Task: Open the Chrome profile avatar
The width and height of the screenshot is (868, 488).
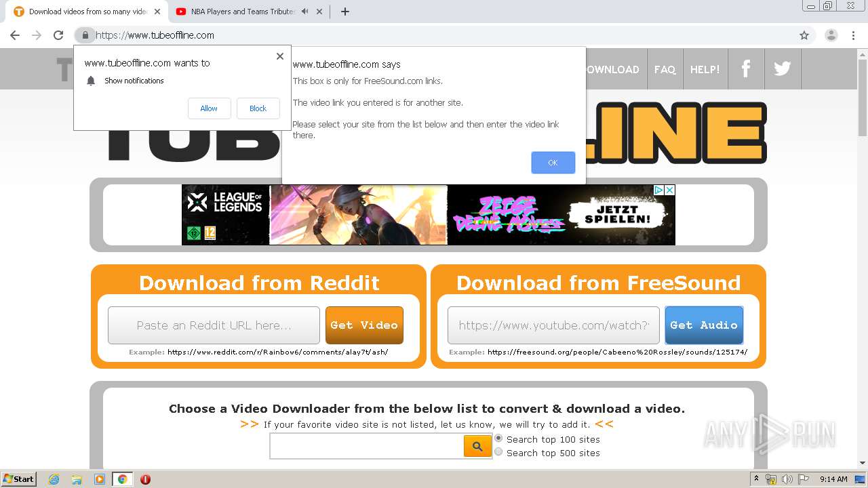Action: [831, 35]
